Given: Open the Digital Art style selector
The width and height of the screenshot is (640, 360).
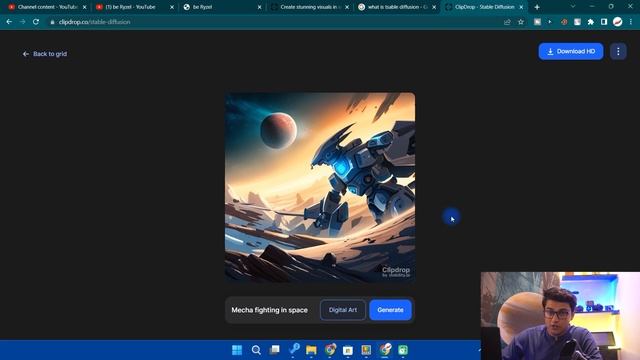Looking at the screenshot, I should click(x=343, y=310).
